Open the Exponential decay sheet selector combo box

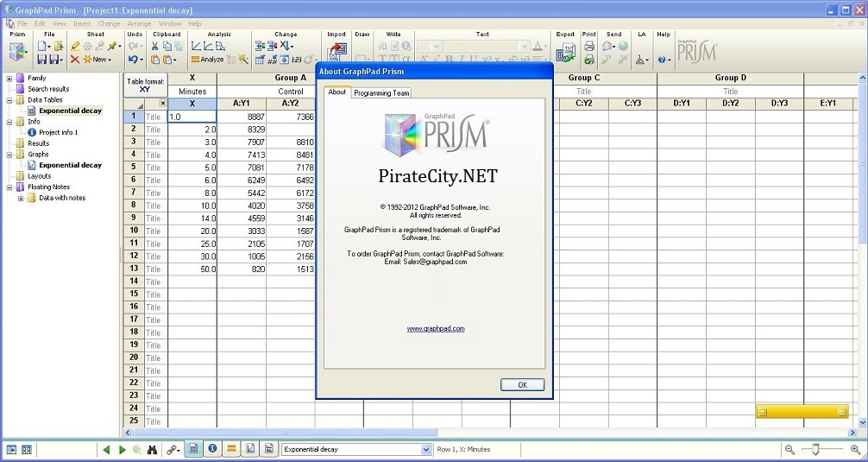(356, 449)
